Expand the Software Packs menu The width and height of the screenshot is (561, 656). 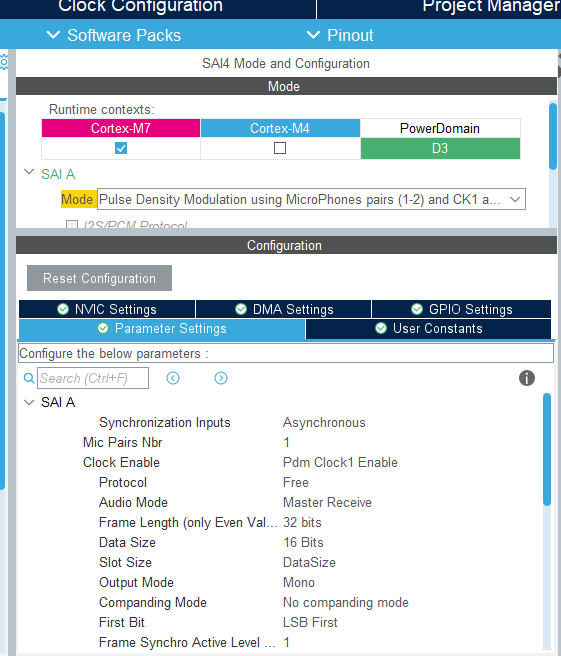point(113,35)
